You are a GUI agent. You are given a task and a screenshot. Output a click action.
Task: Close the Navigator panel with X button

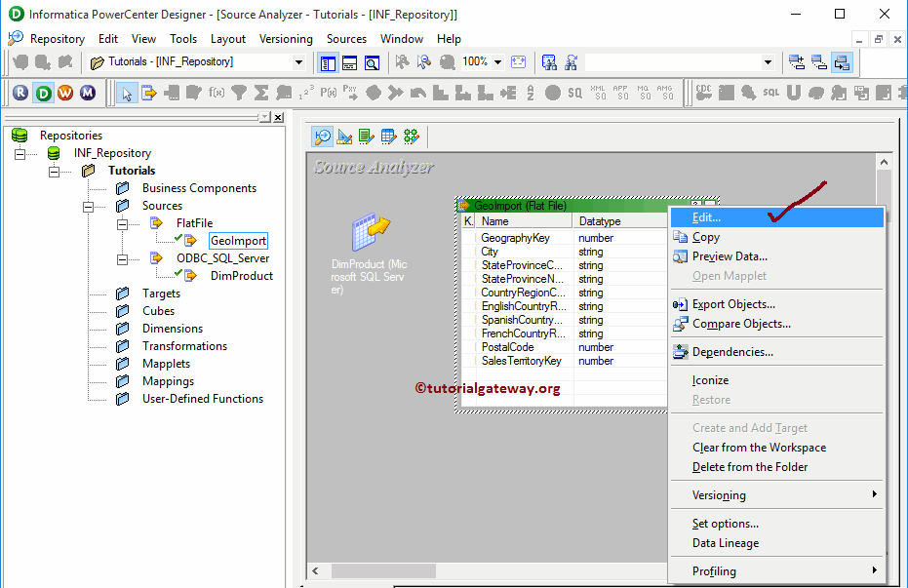279,117
